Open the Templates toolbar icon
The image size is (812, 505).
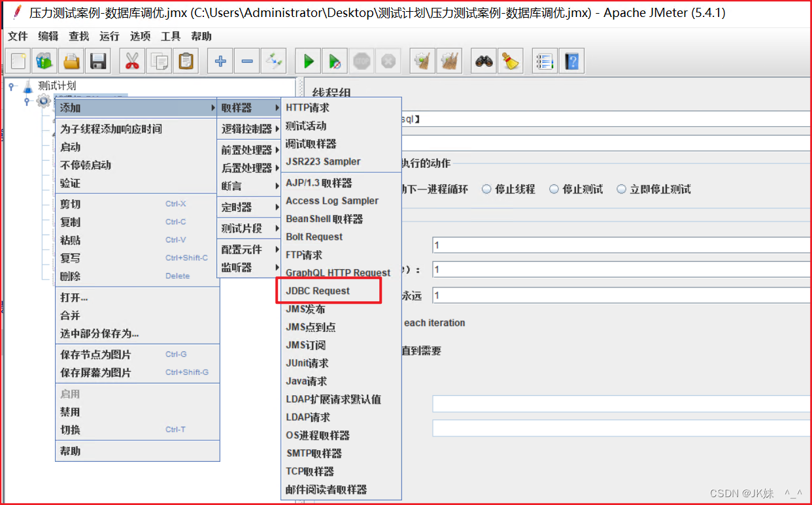(44, 61)
